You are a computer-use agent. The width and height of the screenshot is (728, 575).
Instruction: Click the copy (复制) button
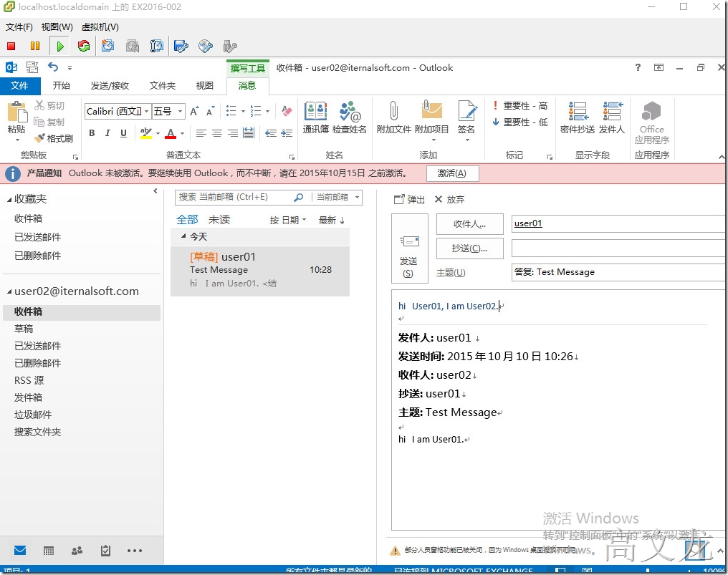tap(49, 122)
